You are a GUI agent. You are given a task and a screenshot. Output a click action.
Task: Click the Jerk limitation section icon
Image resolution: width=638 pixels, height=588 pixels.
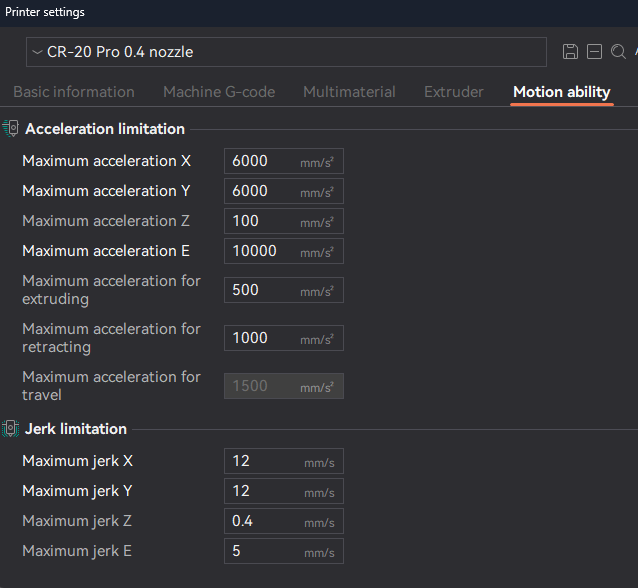pos(11,429)
